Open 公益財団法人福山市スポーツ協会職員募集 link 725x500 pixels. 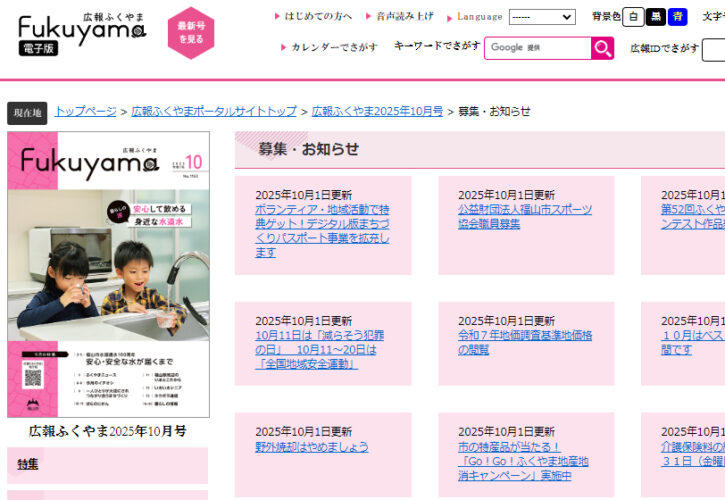point(525,216)
